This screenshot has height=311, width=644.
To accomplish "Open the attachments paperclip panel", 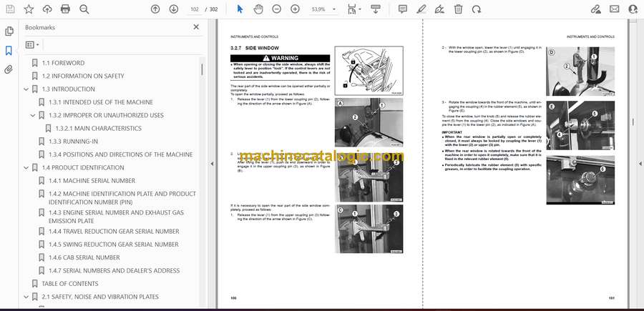I will tap(9, 69).
